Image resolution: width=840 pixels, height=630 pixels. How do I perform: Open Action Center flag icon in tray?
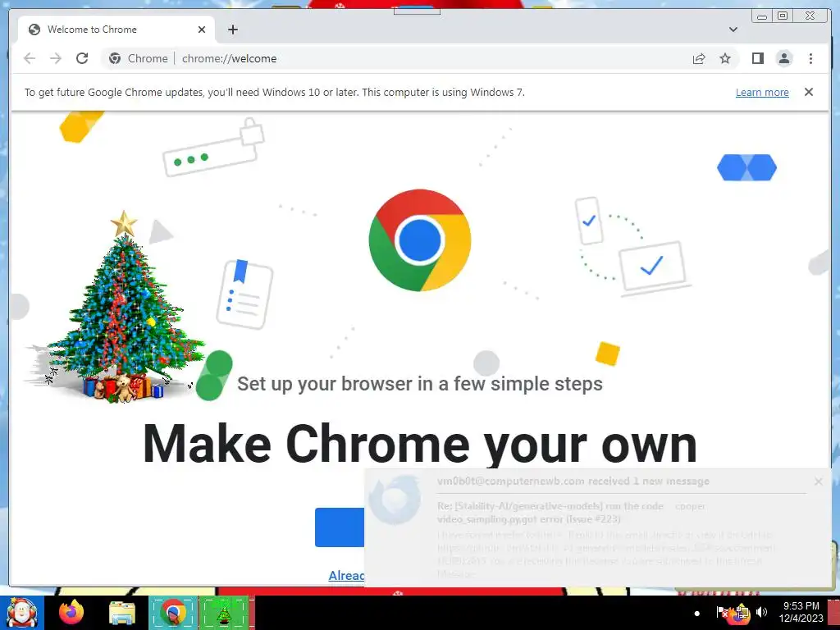(722, 612)
